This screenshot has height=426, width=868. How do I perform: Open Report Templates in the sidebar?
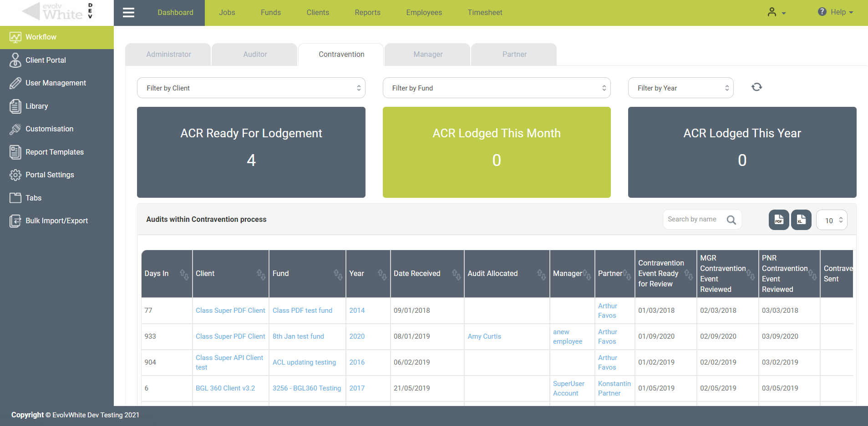click(x=55, y=152)
